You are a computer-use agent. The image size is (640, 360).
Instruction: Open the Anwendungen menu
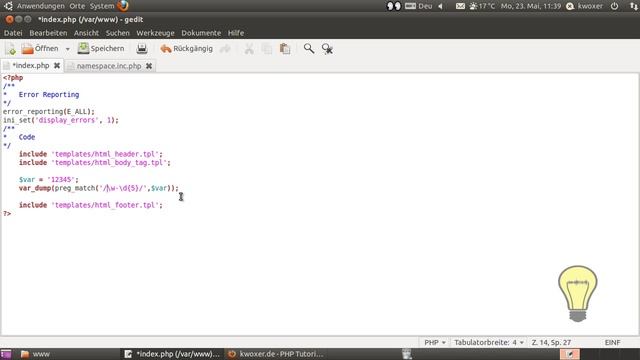tap(40, 6)
